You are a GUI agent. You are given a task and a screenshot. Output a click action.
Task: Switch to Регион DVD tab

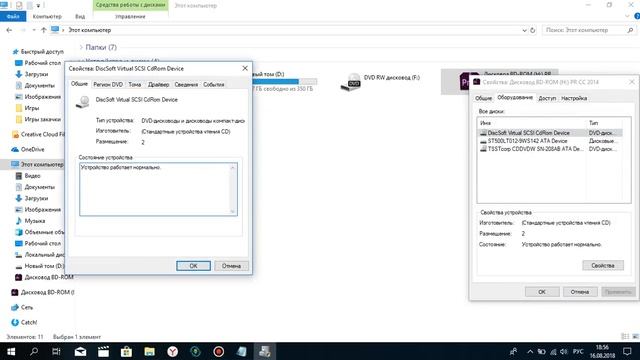(x=108, y=84)
